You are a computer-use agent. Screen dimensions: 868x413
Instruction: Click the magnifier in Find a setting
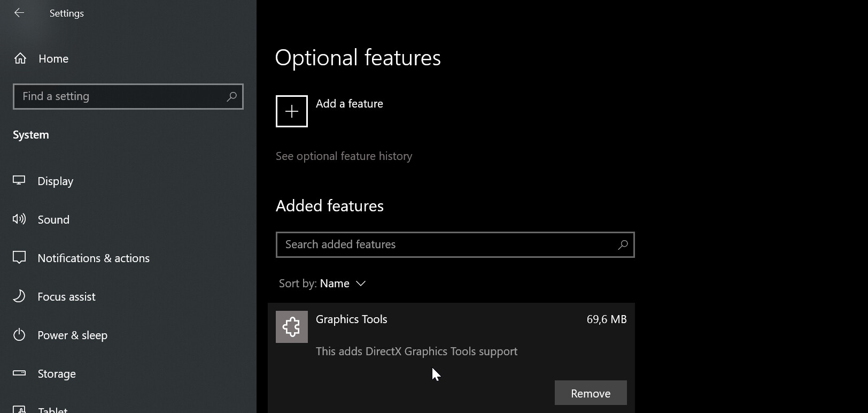[x=231, y=96]
